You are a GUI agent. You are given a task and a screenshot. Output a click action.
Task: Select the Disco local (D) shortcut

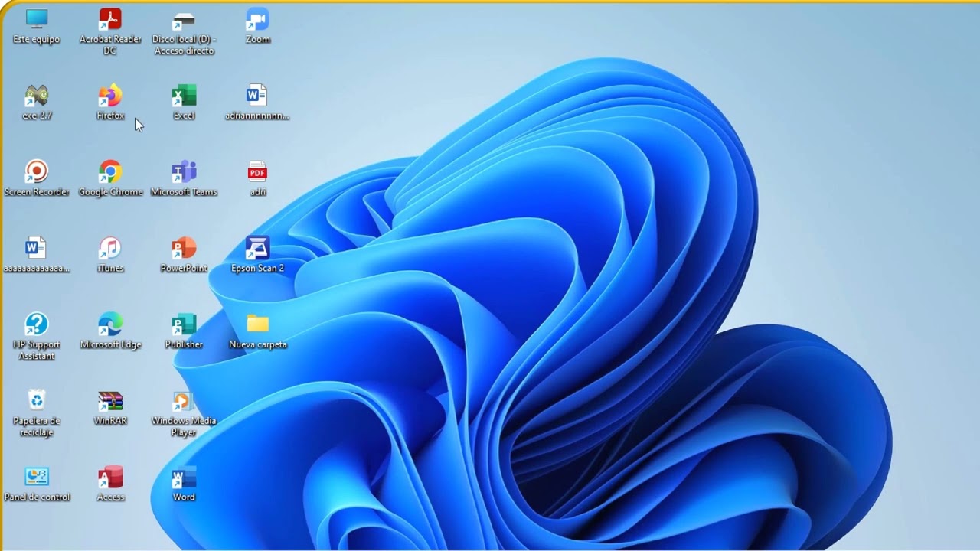tap(184, 31)
